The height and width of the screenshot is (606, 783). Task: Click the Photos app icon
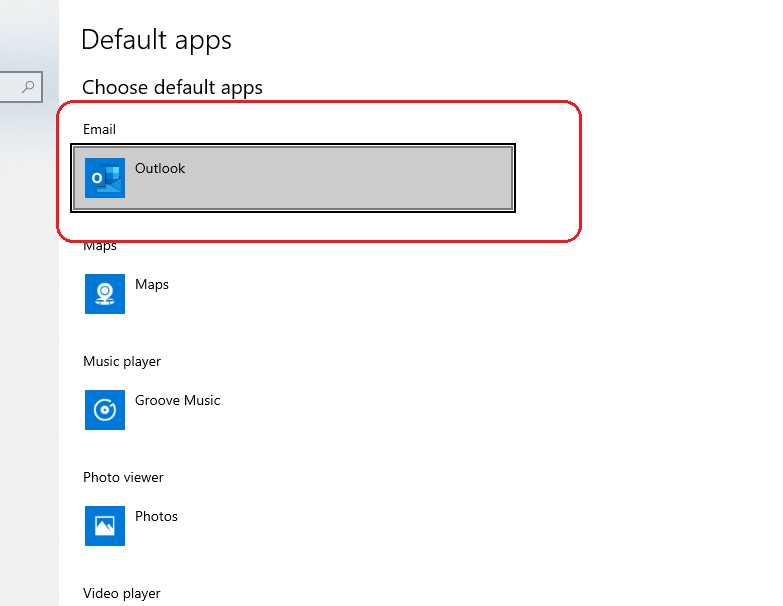coord(105,526)
